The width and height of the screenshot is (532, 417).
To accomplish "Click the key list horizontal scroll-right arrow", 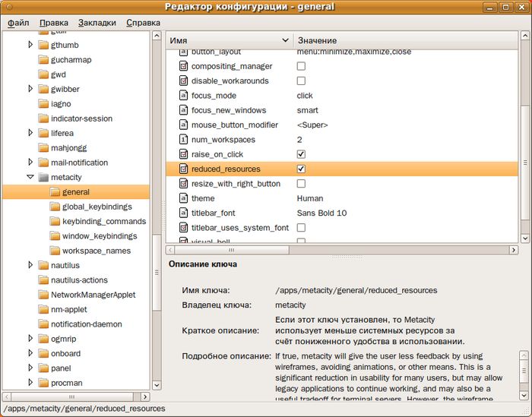I will click(x=513, y=250).
